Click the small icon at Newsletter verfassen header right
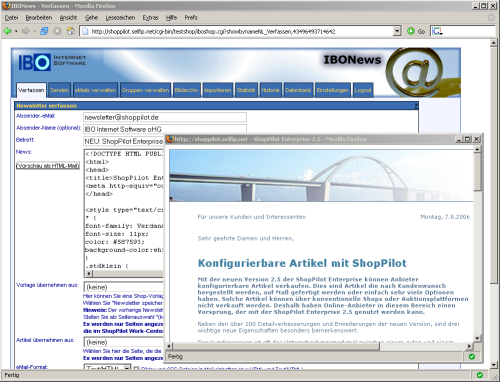Viewport: 500px width, 382px height. (416, 106)
